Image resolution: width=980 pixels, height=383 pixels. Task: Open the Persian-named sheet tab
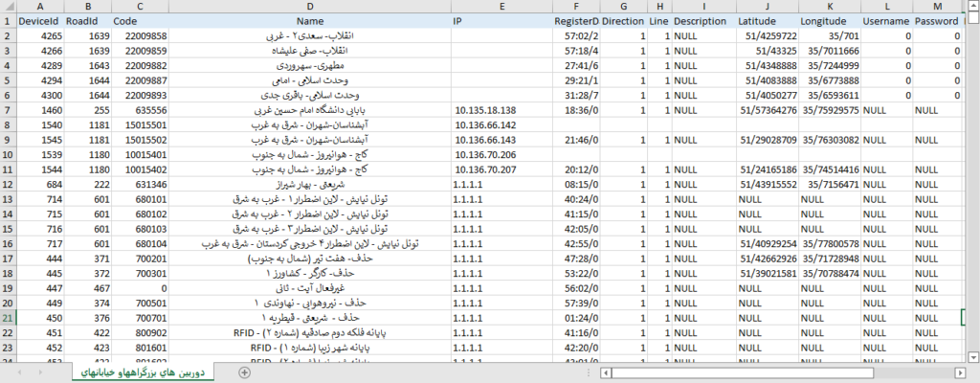point(142,372)
